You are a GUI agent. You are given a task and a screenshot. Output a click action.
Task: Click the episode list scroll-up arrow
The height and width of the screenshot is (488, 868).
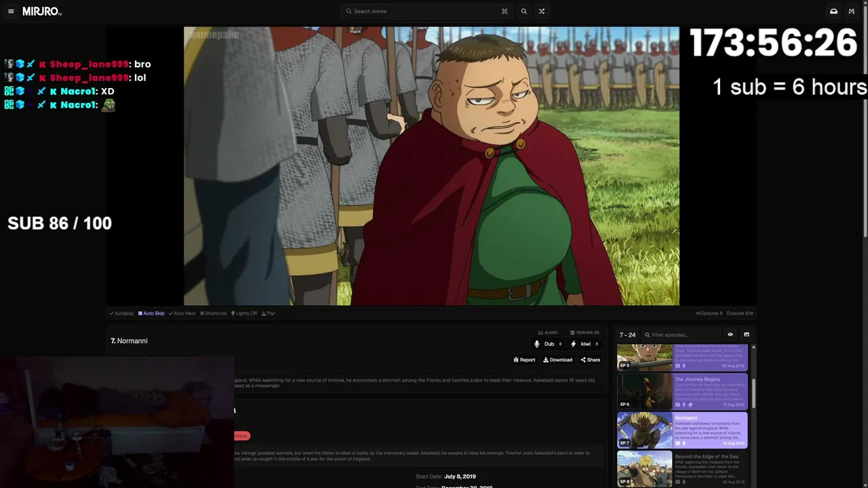click(x=753, y=348)
